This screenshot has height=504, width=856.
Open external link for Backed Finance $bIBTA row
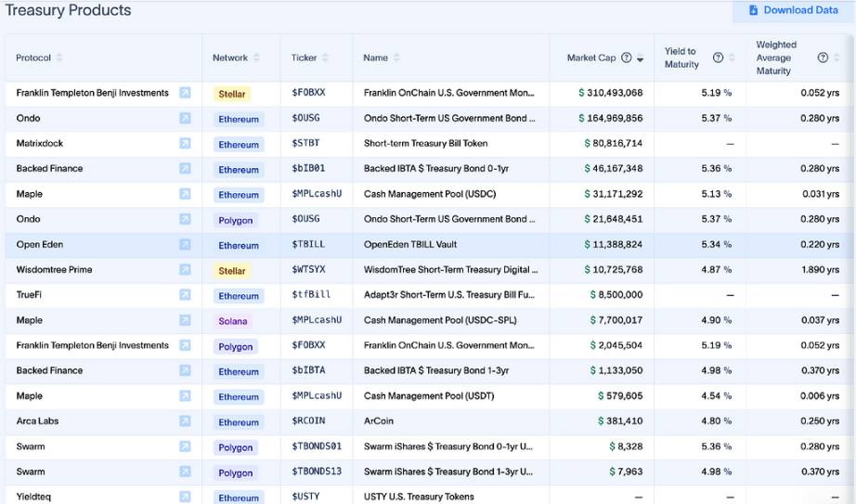[185, 370]
